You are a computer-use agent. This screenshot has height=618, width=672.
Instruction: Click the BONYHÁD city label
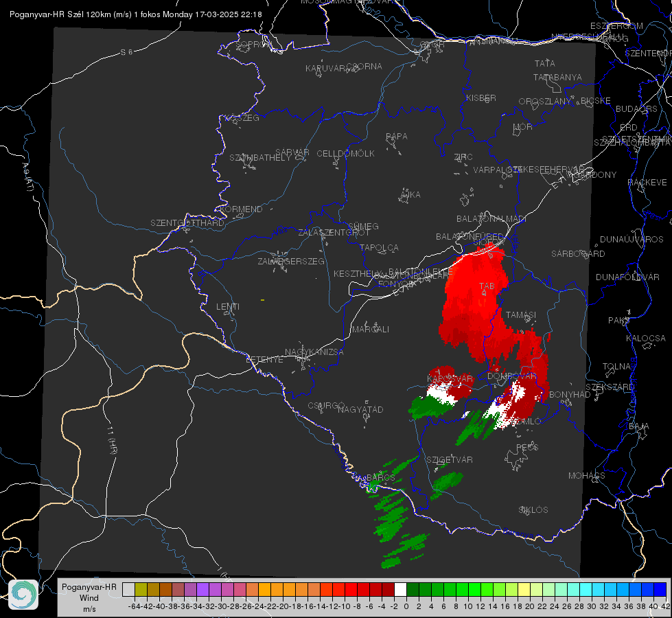570,395
